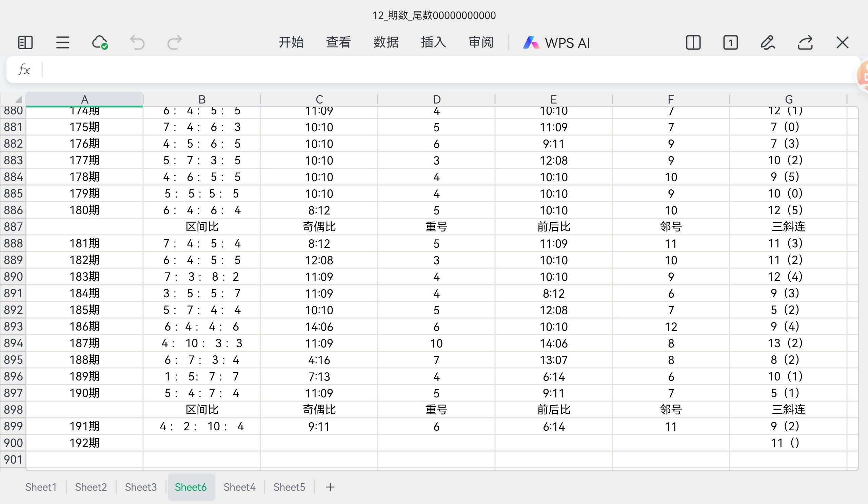Select cell with 180期
Viewport: 868px width, 504px height.
click(84, 210)
